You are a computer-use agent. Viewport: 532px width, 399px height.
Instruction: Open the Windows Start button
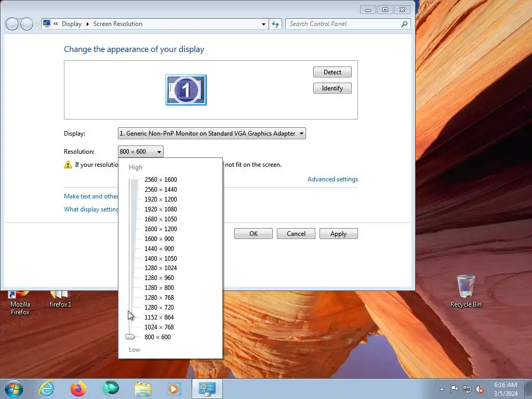click(x=14, y=389)
